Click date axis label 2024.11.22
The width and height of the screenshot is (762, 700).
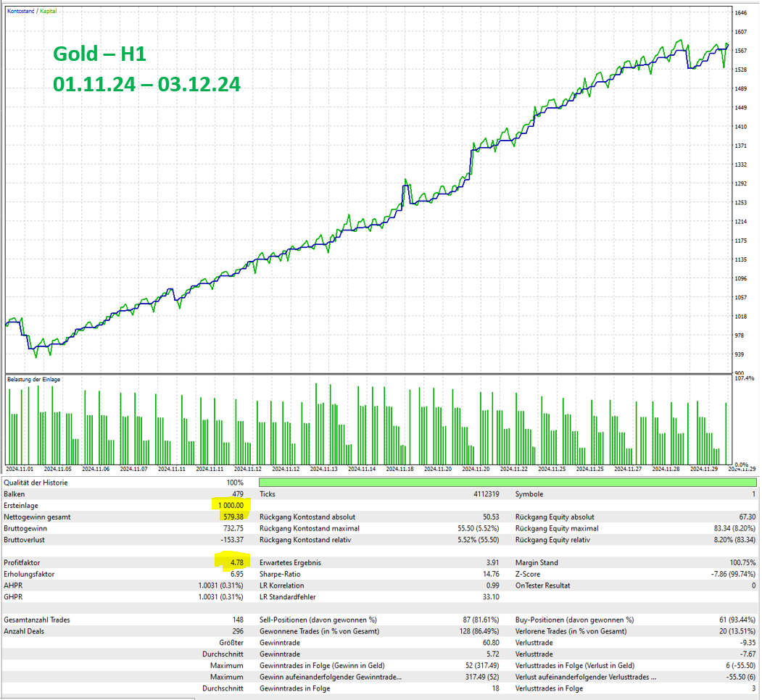pos(514,469)
